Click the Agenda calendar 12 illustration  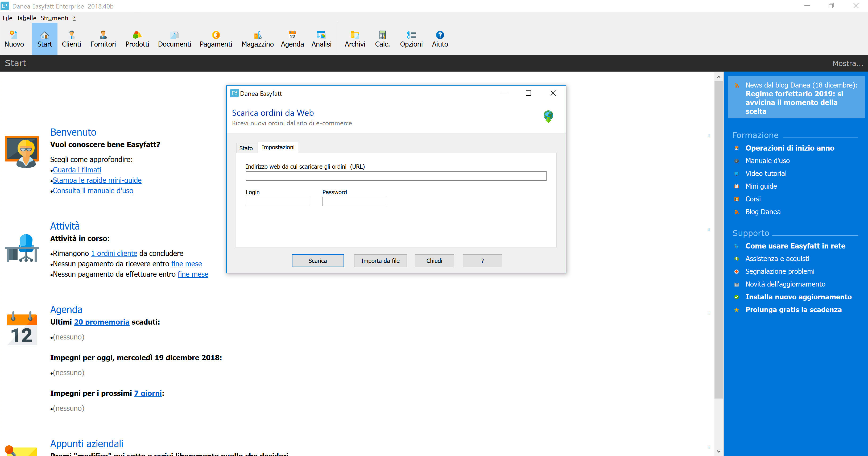pos(22,328)
